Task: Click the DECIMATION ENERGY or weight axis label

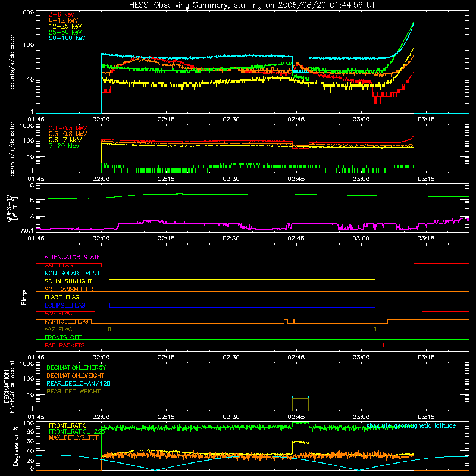Action: (9, 386)
